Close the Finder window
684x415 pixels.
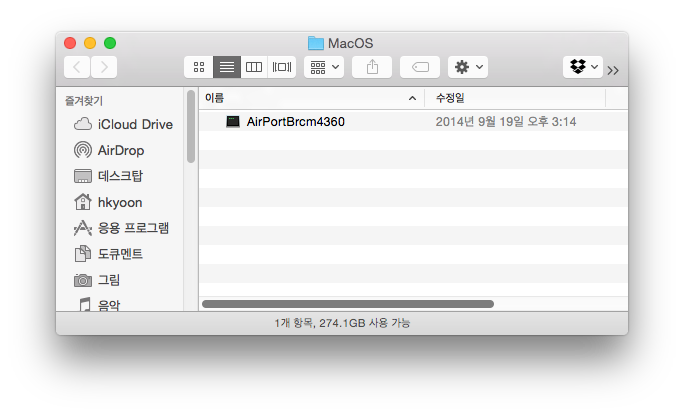click(70, 43)
